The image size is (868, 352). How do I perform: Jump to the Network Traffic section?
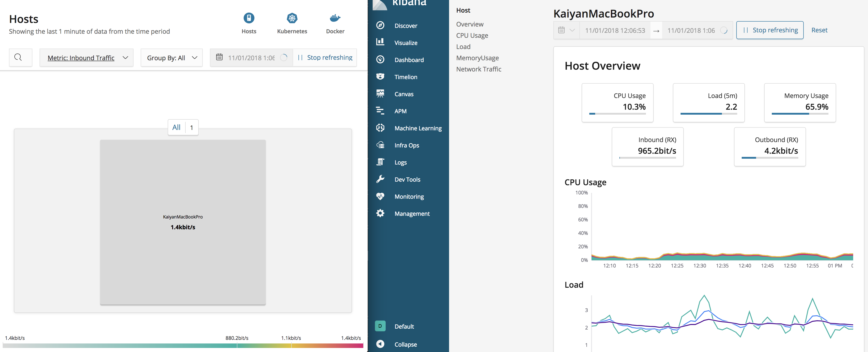(479, 69)
